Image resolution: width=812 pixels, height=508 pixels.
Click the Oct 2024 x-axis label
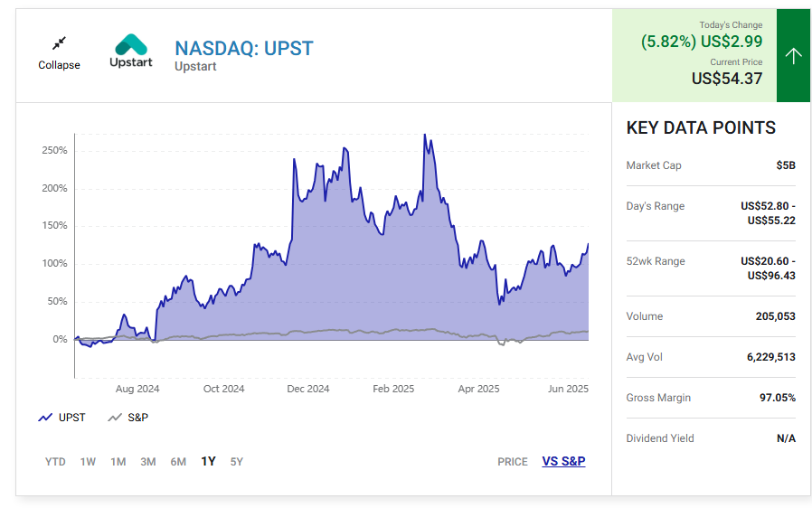[223, 389]
